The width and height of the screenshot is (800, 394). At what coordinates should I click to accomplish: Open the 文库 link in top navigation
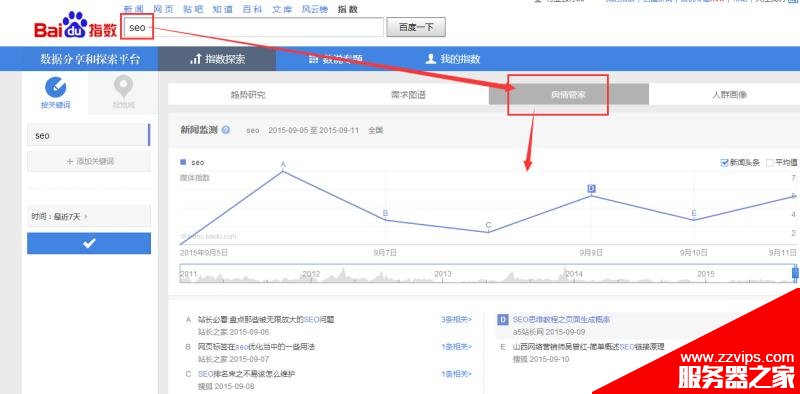coord(282,9)
